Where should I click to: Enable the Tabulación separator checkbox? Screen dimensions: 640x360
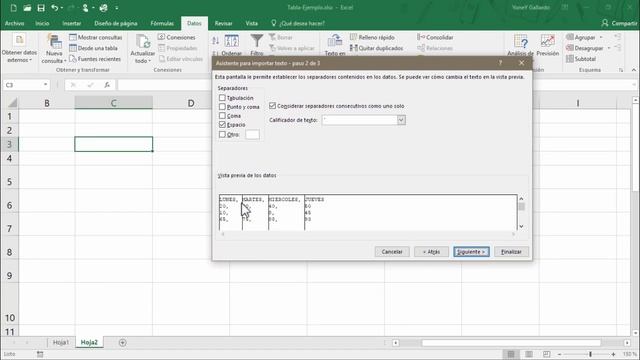pos(222,98)
